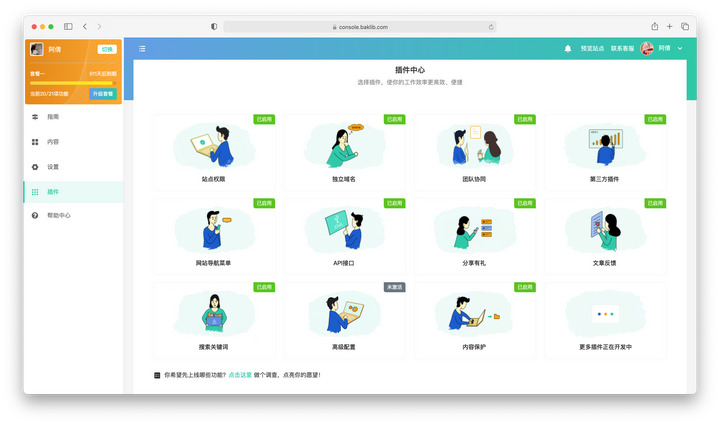Viewport: 720px width, 425px height.
Task: Collapse the sidebar with the hamburger icon
Action: coord(142,49)
